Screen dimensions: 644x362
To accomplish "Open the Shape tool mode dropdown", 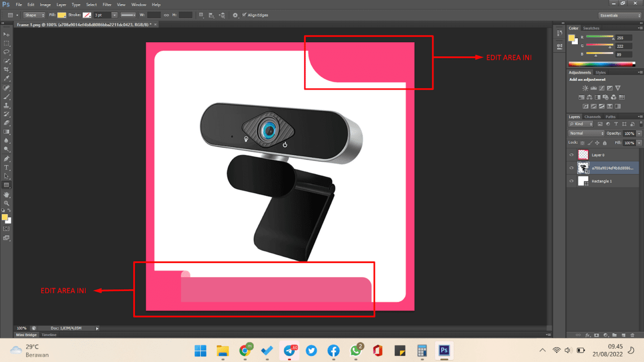I will pyautogui.click(x=34, y=15).
